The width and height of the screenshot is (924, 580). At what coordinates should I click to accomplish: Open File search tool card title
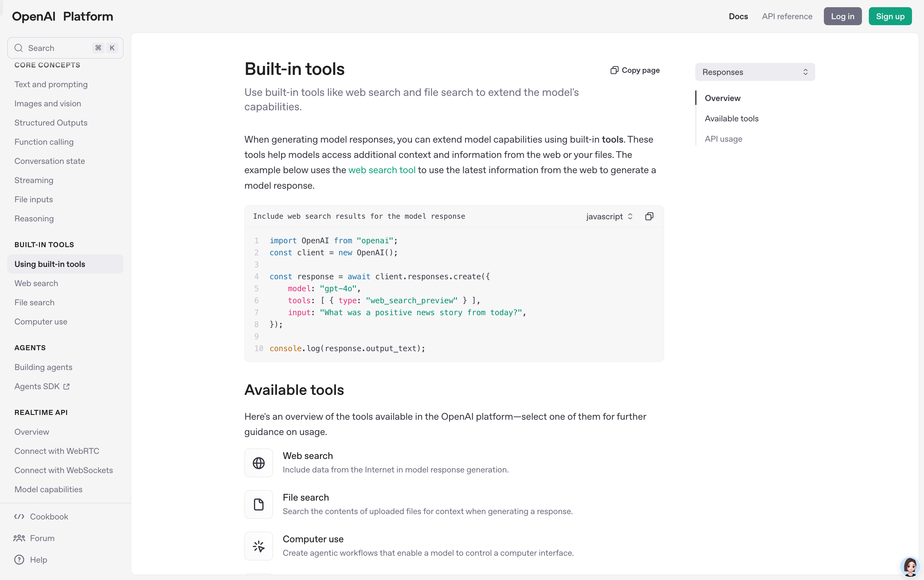click(306, 497)
